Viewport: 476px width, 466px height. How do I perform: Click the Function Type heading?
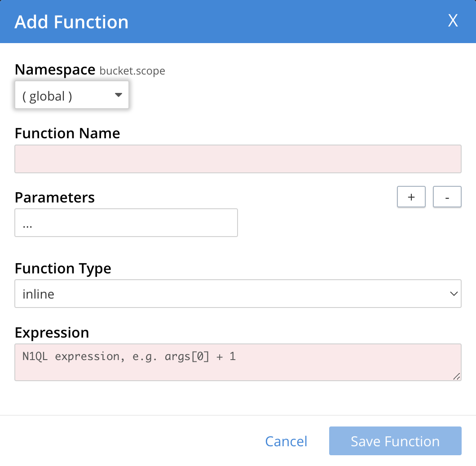pyautogui.click(x=63, y=268)
